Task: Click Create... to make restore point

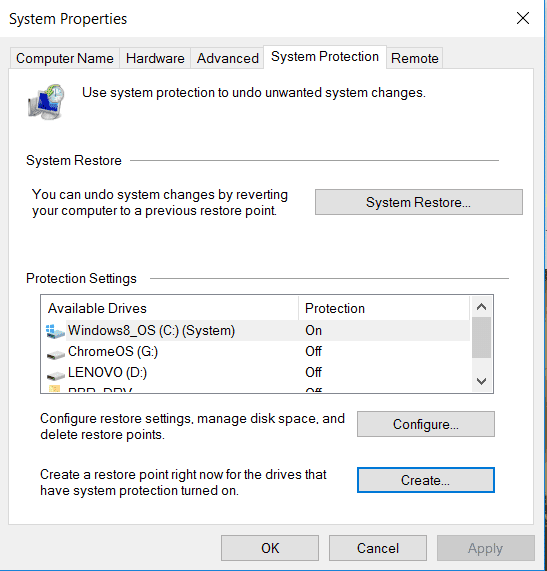Action: coord(426,480)
